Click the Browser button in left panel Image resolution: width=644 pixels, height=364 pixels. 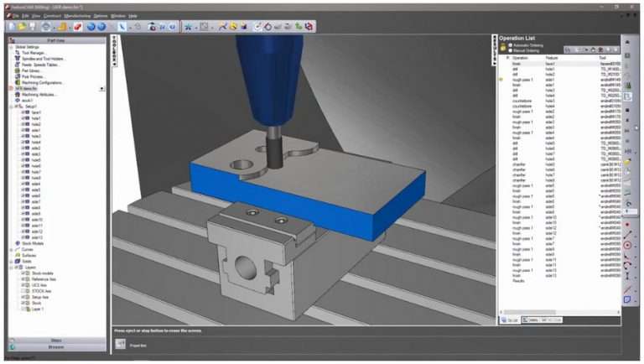pyautogui.click(x=57, y=347)
